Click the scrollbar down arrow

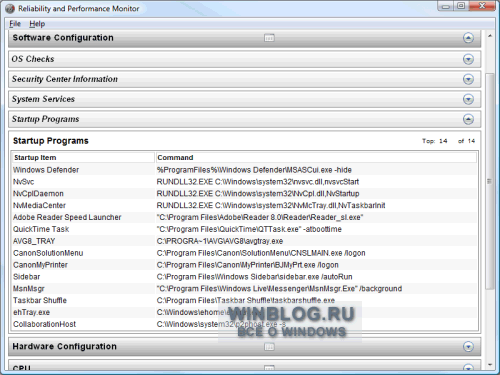(x=489, y=365)
